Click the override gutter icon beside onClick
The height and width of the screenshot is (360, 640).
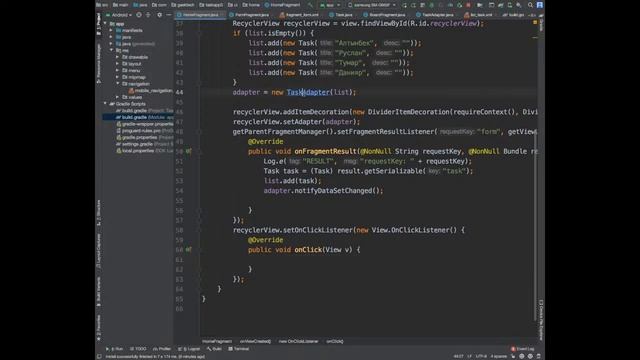click(188, 249)
